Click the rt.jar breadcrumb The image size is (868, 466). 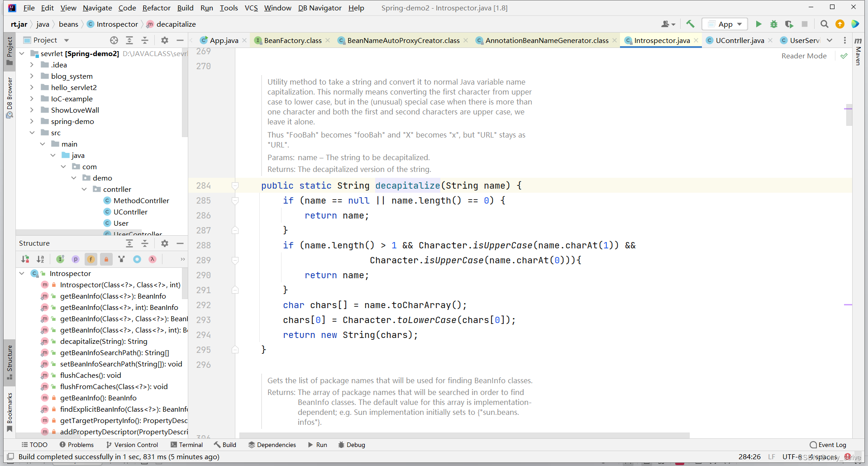19,24
